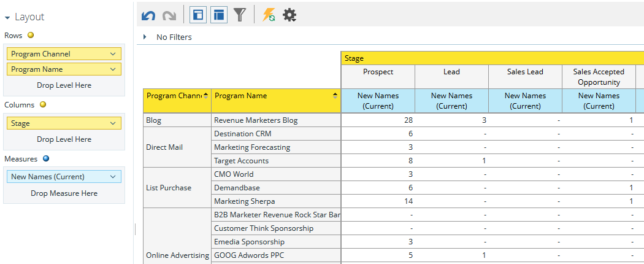Image resolution: width=644 pixels, height=264 pixels.
Task: Click the Measures blue dot indicator
Action: [45, 159]
